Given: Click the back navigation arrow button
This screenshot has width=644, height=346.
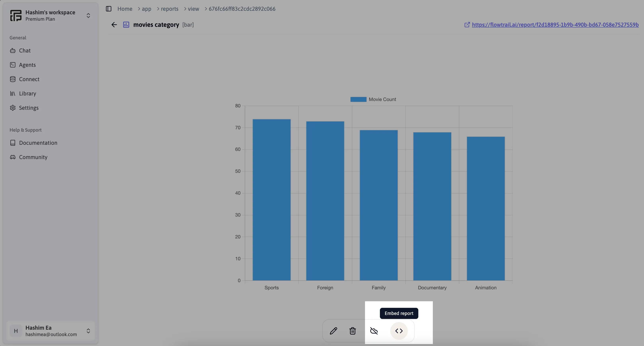Looking at the screenshot, I should [x=114, y=24].
